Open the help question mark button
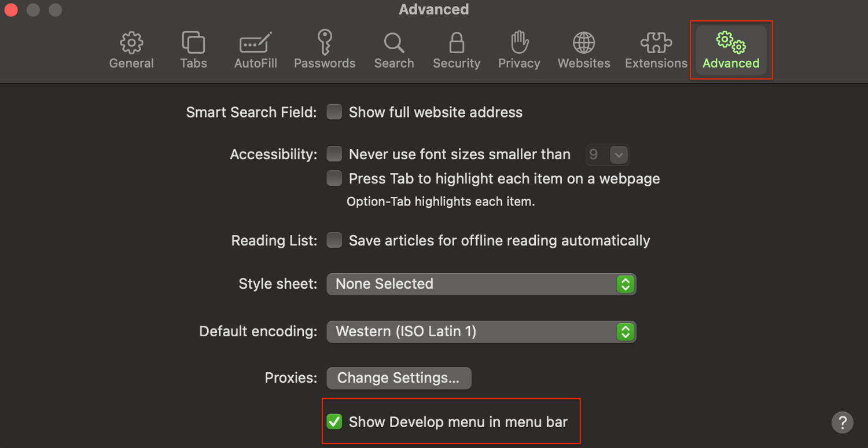This screenshot has width=868, height=448. [x=843, y=422]
